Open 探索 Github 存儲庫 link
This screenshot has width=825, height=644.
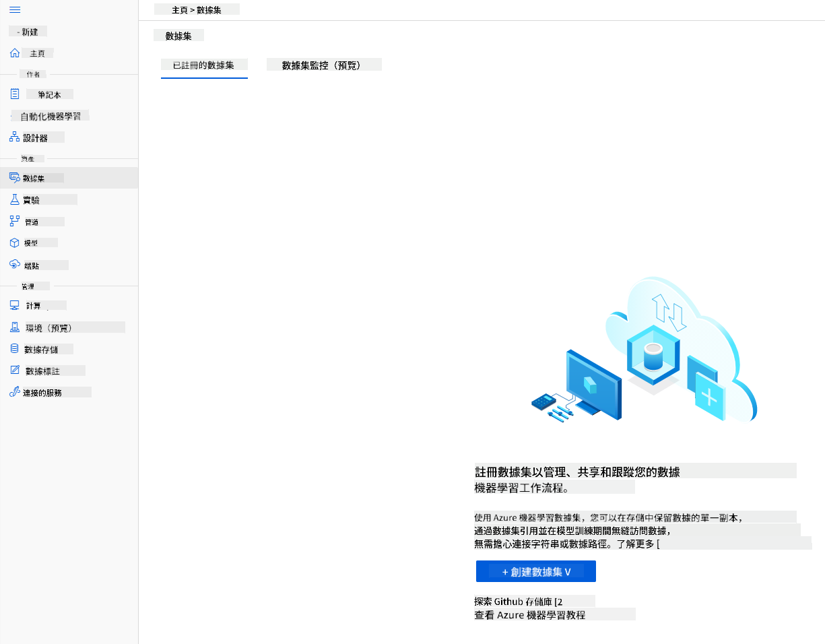coord(519,602)
